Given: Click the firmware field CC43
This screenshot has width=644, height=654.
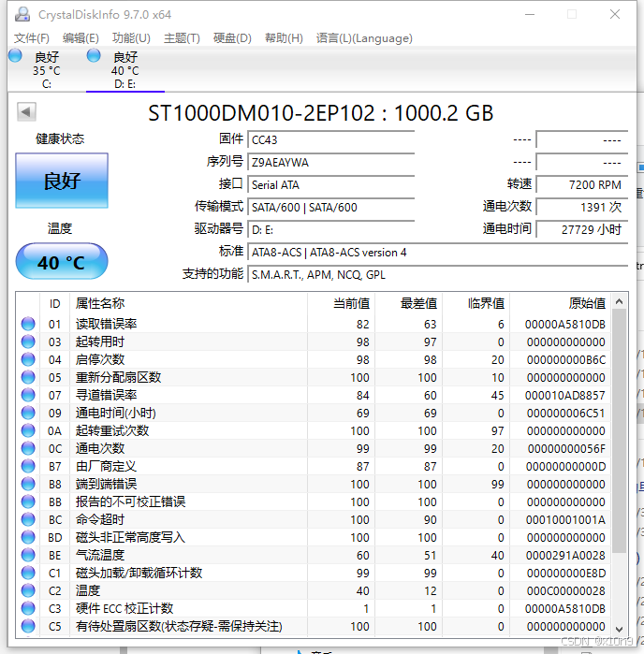Looking at the screenshot, I should (x=331, y=139).
